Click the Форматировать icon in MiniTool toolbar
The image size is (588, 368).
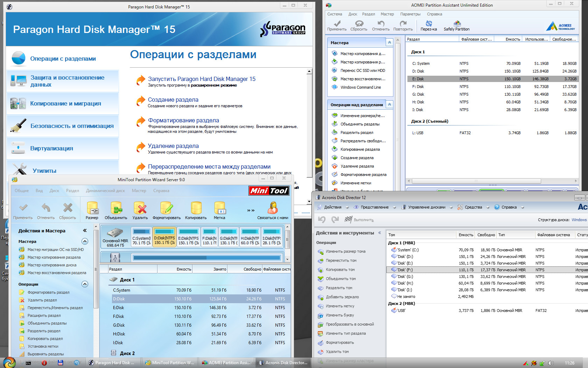pos(167,208)
